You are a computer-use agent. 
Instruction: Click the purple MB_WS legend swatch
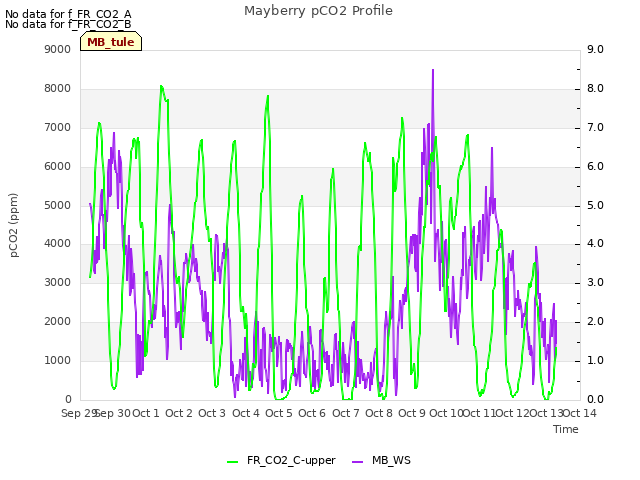tap(357, 461)
